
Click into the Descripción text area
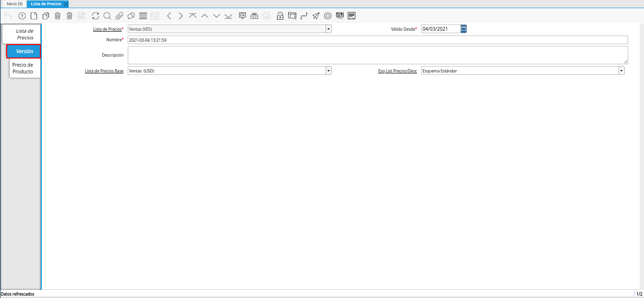click(377, 55)
